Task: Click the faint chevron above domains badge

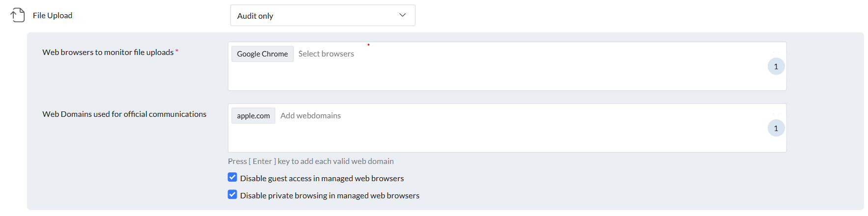Action: pos(776,113)
